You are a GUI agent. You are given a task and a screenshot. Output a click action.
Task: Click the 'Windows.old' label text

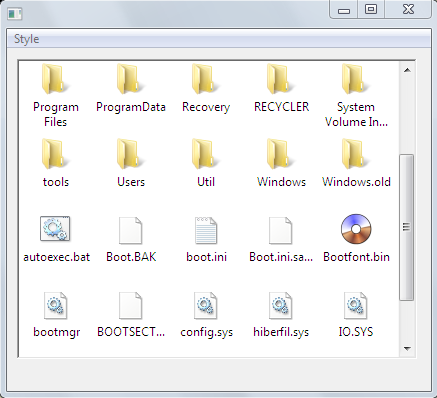356,182
